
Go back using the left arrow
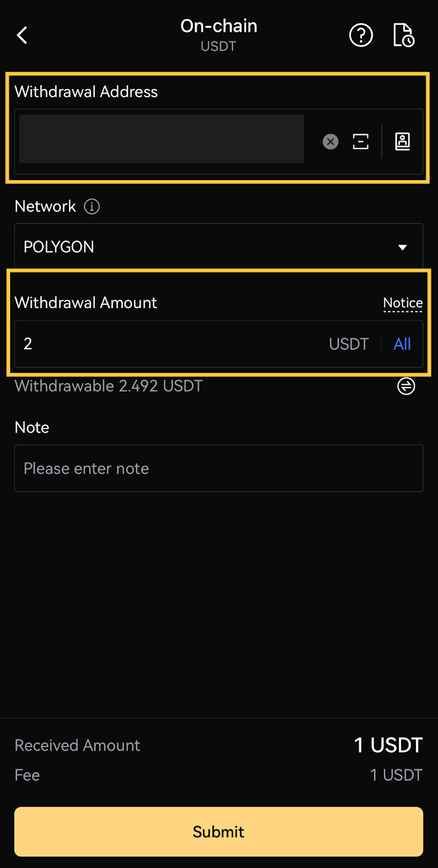[22, 35]
